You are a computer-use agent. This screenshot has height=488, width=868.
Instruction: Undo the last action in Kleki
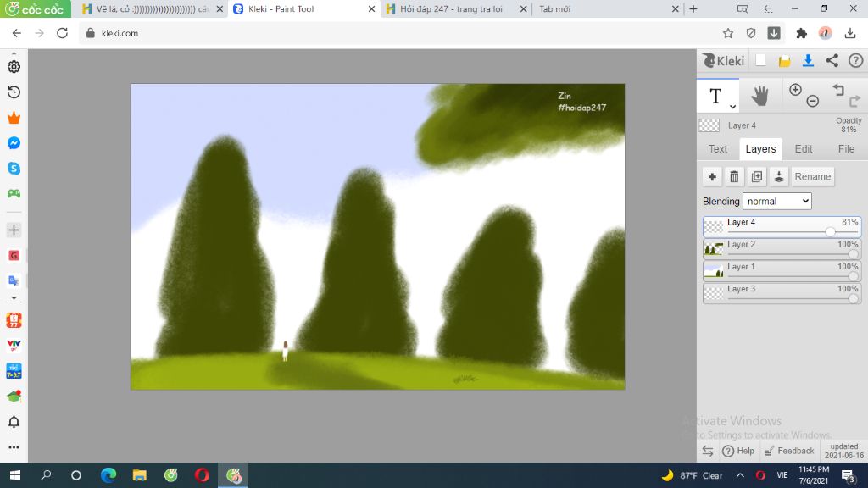[838, 90]
